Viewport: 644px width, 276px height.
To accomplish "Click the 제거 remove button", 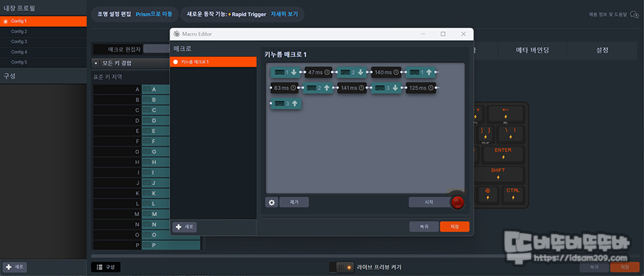I will (294, 202).
